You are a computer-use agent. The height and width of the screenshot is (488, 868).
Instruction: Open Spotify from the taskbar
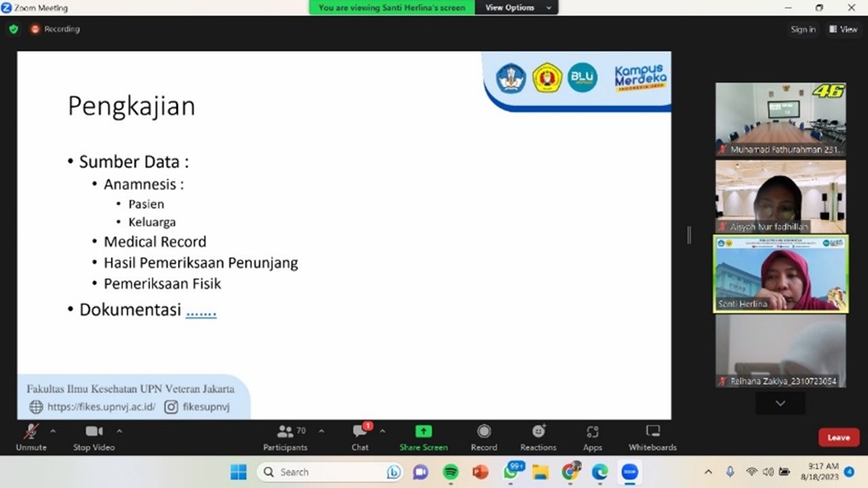[x=450, y=472]
